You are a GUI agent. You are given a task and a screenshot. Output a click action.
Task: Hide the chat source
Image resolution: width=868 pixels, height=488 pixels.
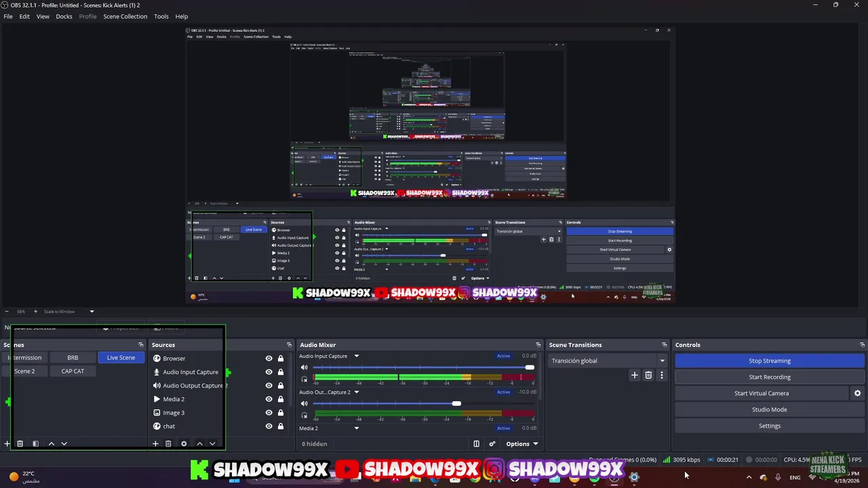coord(269,426)
